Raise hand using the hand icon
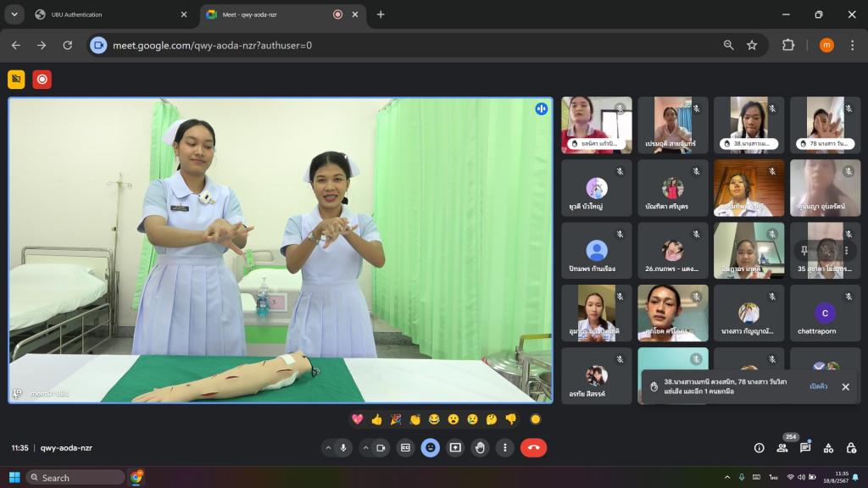The height and width of the screenshot is (488, 868). click(480, 447)
